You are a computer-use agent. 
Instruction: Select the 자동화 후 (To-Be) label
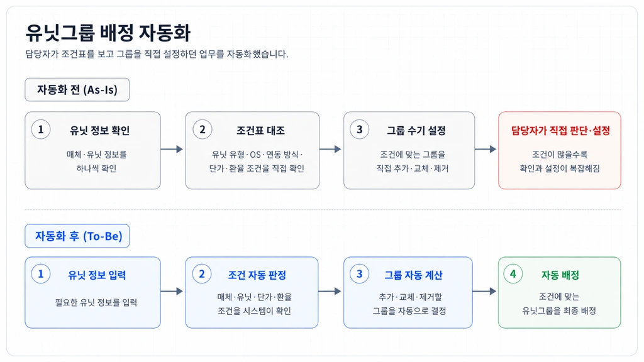[77, 236]
